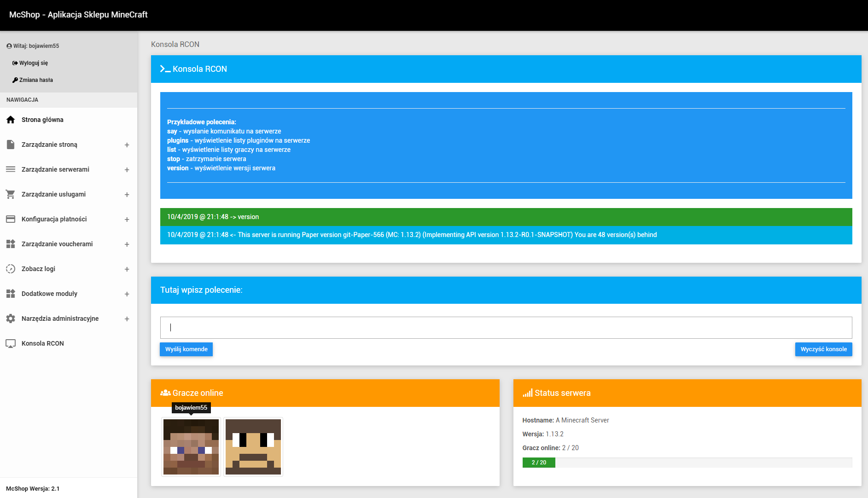
Task: Click the document icon for Zarządzanie stroną
Action: pos(11,145)
